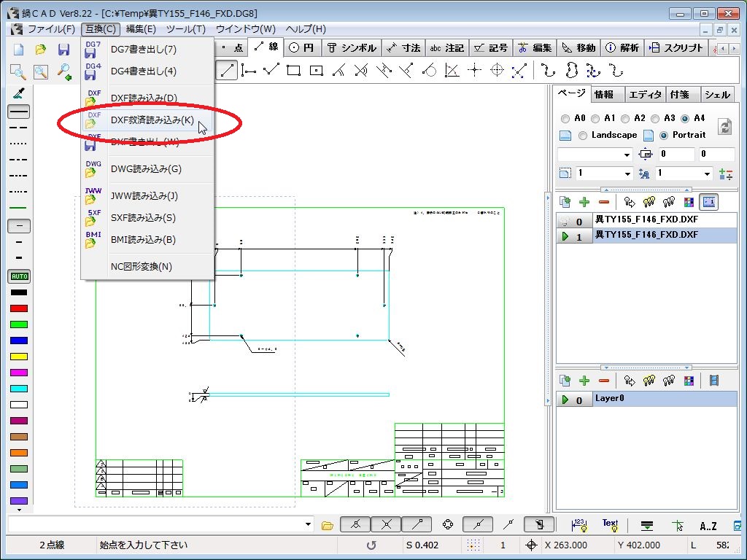Click the film strip icon in layer panel
747x560 pixels.
click(x=713, y=381)
